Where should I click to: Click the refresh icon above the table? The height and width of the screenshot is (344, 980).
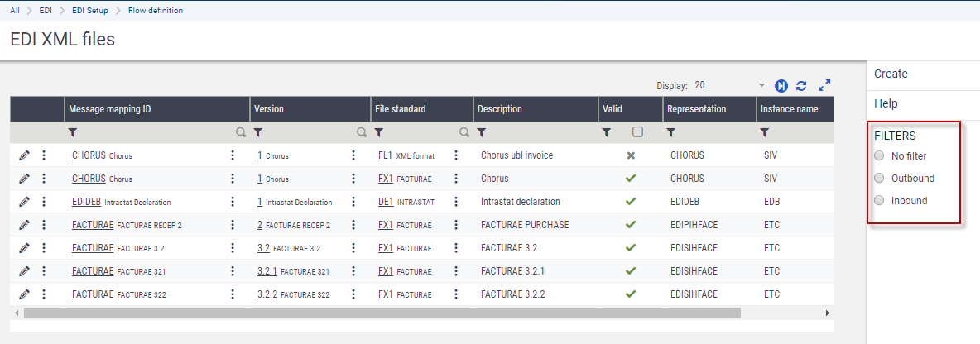point(801,86)
